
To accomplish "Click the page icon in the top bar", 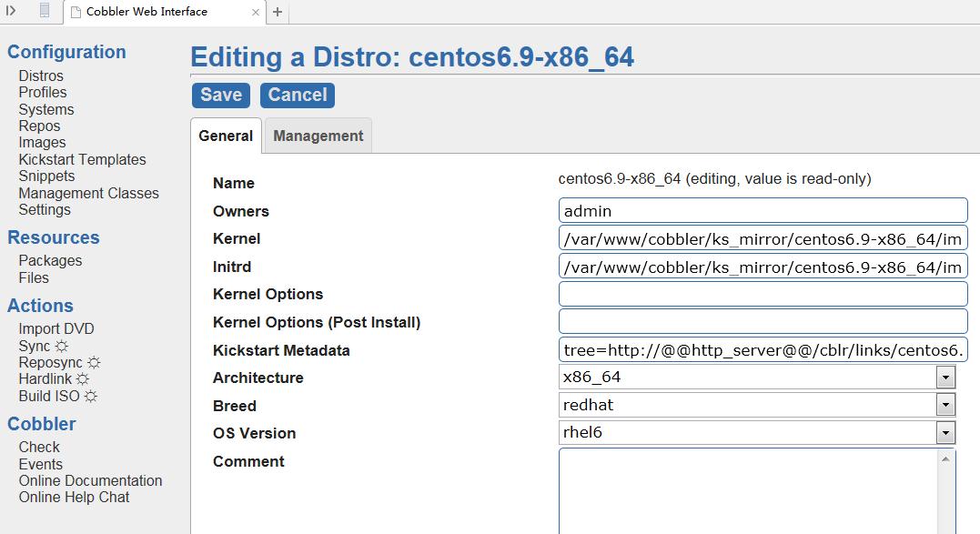I will click(x=45, y=11).
